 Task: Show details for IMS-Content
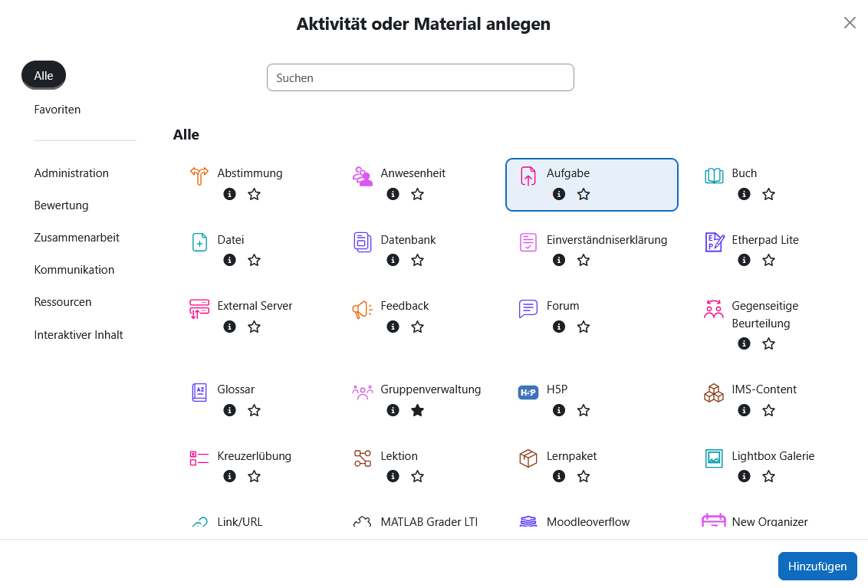pos(744,410)
